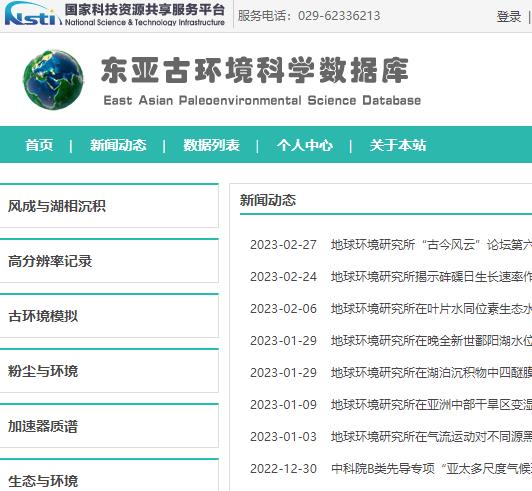The height and width of the screenshot is (491, 532).
Task: Click the 国家科技资源共享服务平台 title
Action: [x=145, y=10]
